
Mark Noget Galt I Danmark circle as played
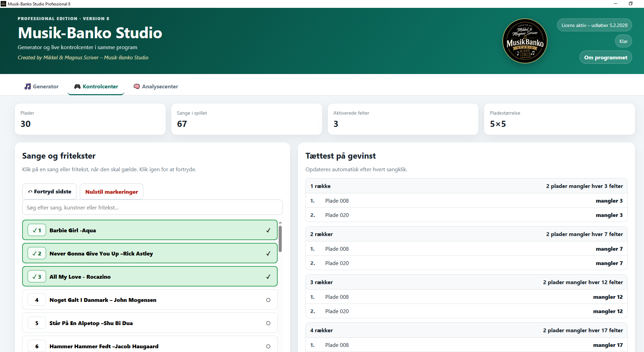(x=268, y=300)
